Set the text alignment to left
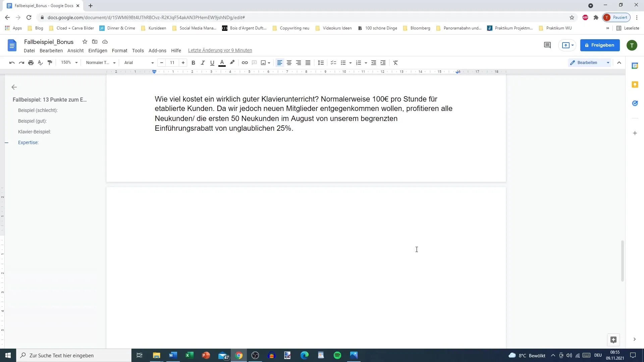 [279, 63]
